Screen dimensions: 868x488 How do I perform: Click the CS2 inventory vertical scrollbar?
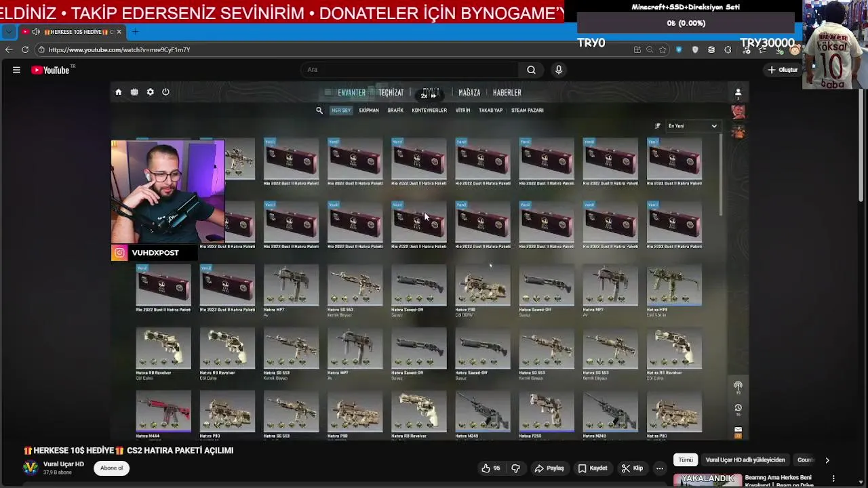point(722,175)
